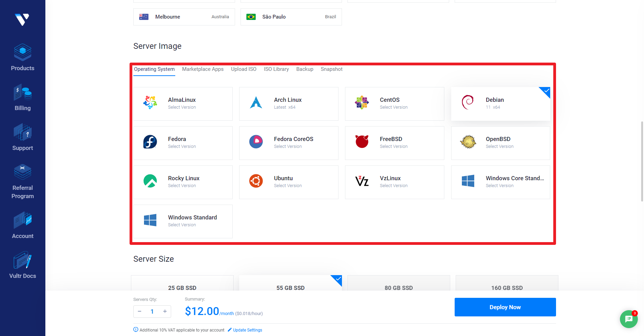Choose Arch Linux Latest x64 label
644x336 pixels.
[285, 107]
